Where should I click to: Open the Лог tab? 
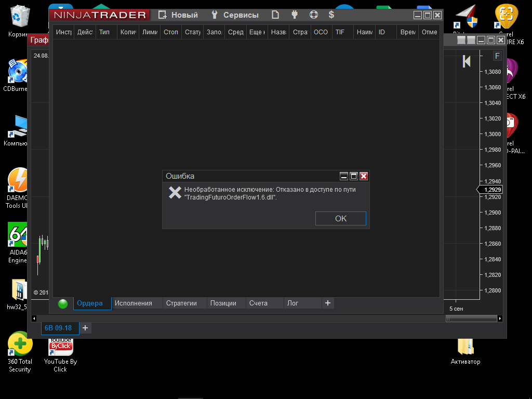click(x=293, y=303)
